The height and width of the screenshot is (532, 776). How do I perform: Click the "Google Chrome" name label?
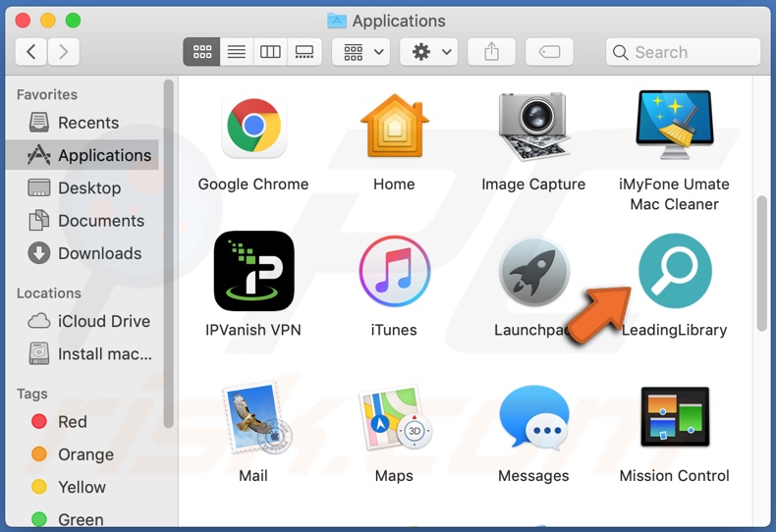pyautogui.click(x=253, y=184)
